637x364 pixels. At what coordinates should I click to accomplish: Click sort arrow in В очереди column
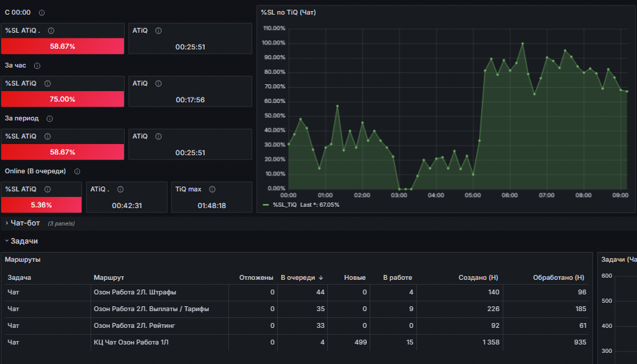(321, 278)
